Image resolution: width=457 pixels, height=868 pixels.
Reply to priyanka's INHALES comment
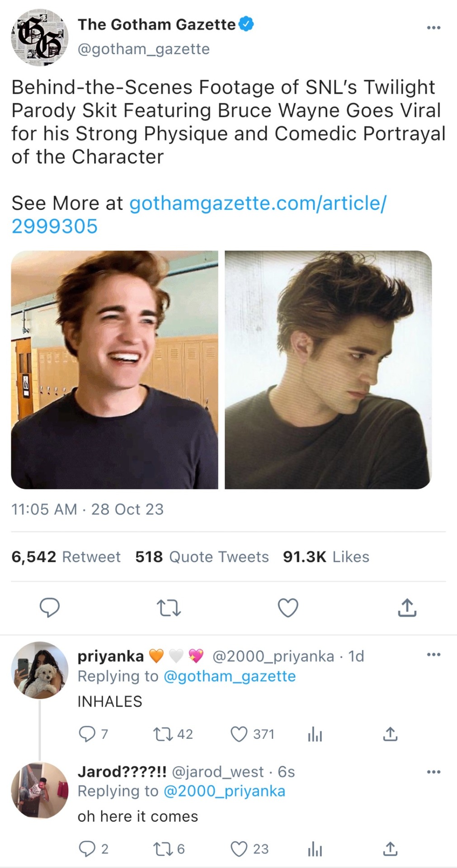[x=87, y=734]
